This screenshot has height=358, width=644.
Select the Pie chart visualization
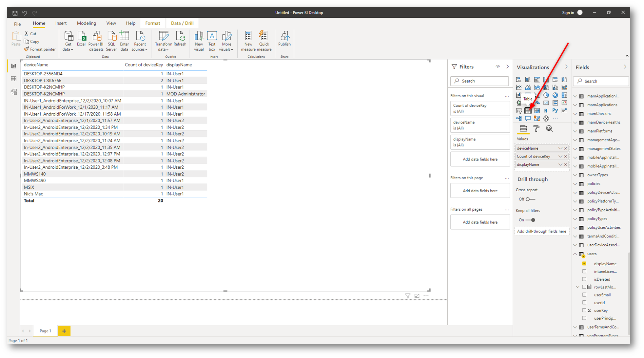[546, 95]
